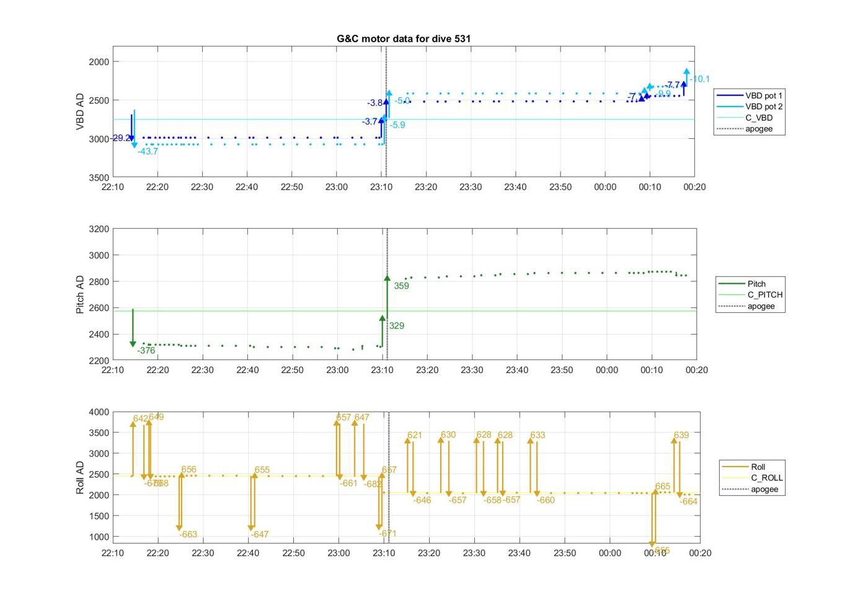Click the '-7.7' VBD annotation
This screenshot has width=868, height=611.
pos(672,85)
